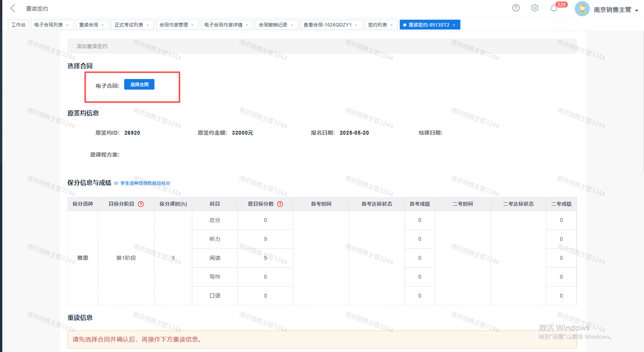Click the user avatar picture
This screenshot has height=352, width=644.
pos(582,9)
